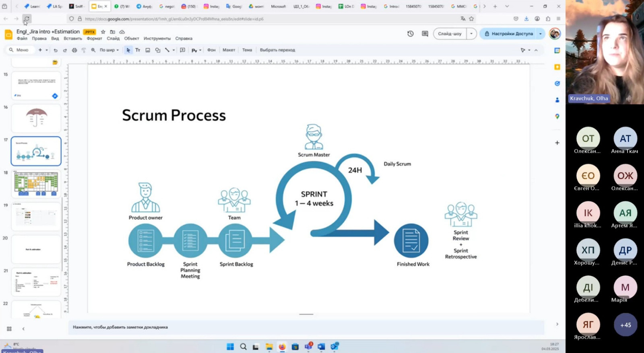This screenshot has height=353, width=644.
Task: Open the comments icon
Action: [425, 34]
